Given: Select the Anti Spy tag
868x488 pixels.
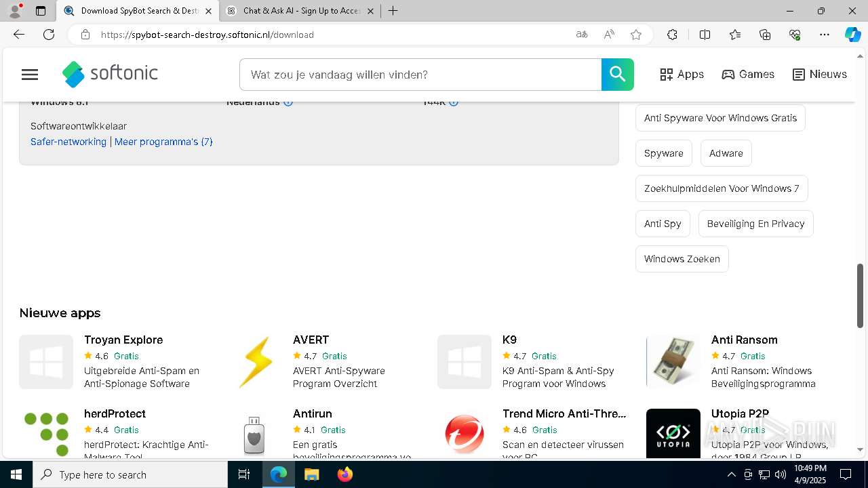Looking at the screenshot, I should tap(663, 224).
